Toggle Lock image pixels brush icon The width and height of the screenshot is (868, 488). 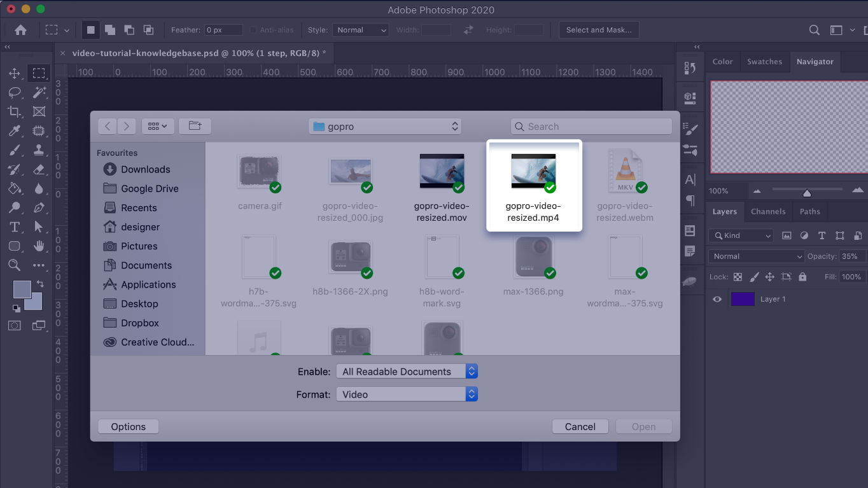[x=754, y=277]
